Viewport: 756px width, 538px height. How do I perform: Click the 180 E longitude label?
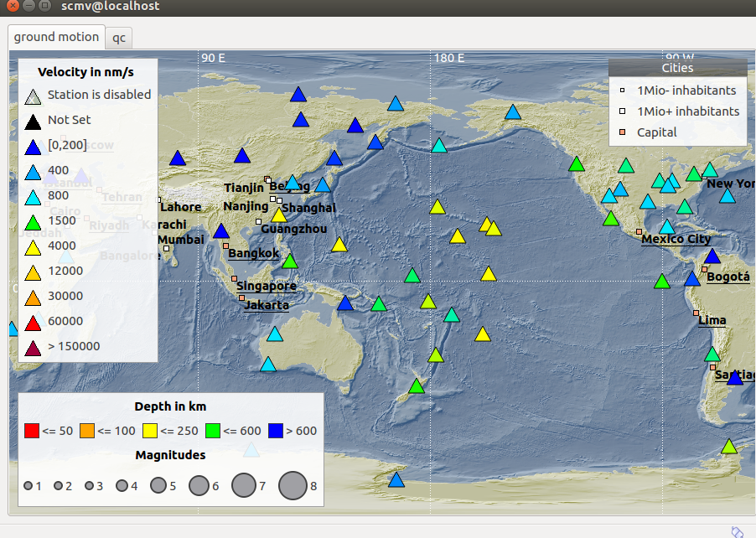click(x=449, y=58)
